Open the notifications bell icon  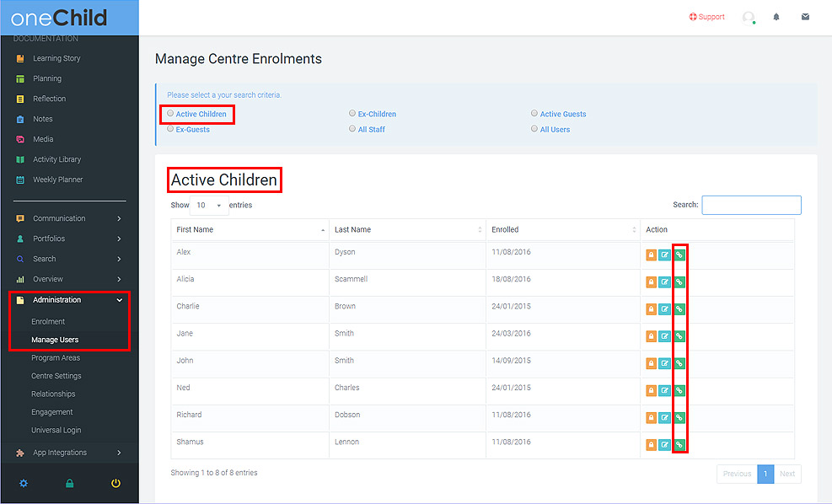(x=776, y=17)
